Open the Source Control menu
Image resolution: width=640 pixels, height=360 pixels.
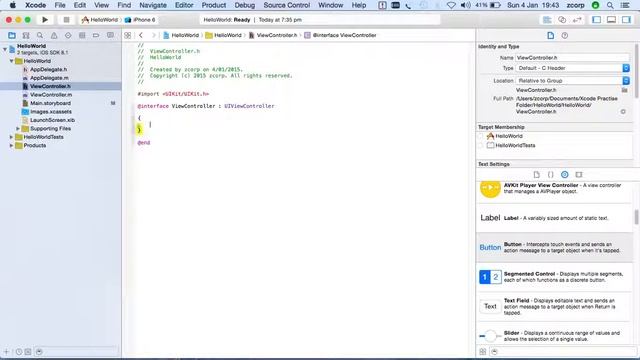[x=287, y=5]
